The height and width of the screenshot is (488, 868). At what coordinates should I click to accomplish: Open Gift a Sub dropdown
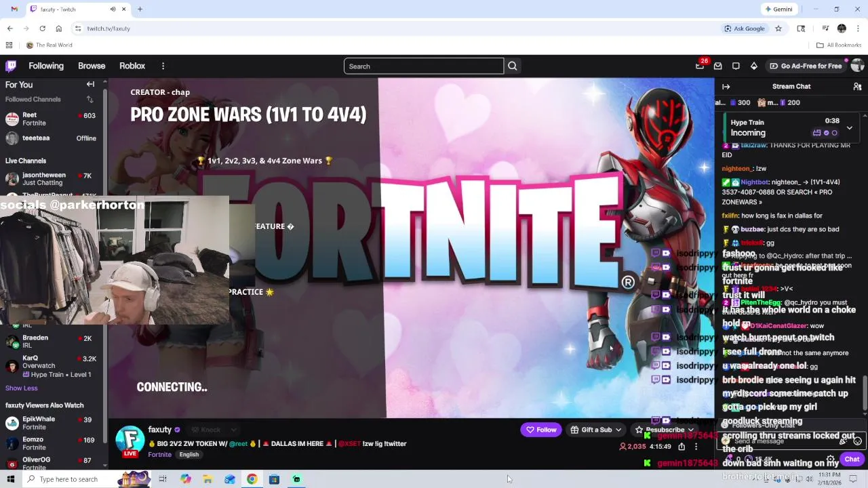[596, 430]
